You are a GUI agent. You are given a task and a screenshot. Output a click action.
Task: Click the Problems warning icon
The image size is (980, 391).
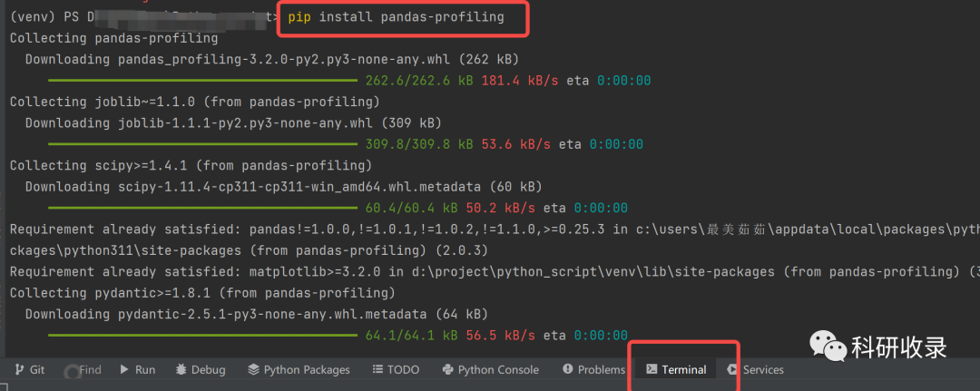tap(567, 369)
